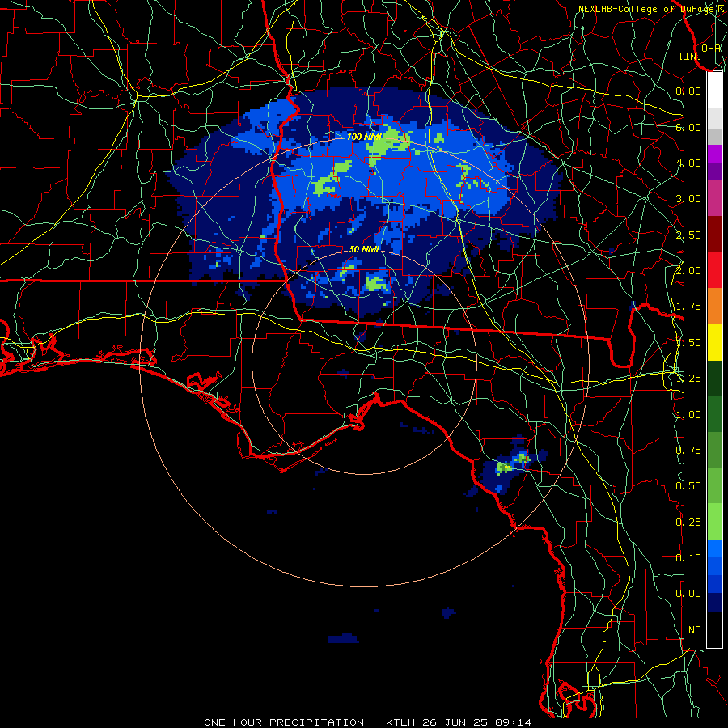The height and width of the screenshot is (728, 728).
Task: Click the ONE HOUR PRECIPITATION KTLH caption
Action: tap(367, 722)
